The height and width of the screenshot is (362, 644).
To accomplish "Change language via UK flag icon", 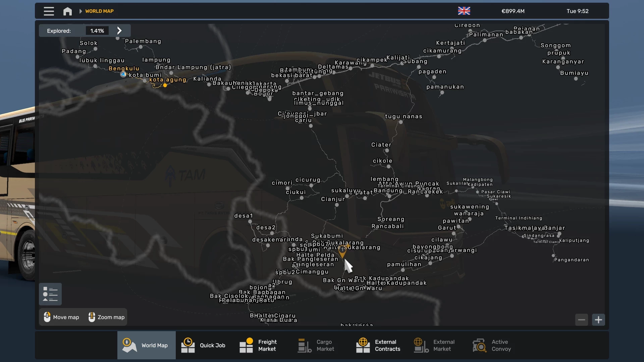I will pyautogui.click(x=464, y=11).
